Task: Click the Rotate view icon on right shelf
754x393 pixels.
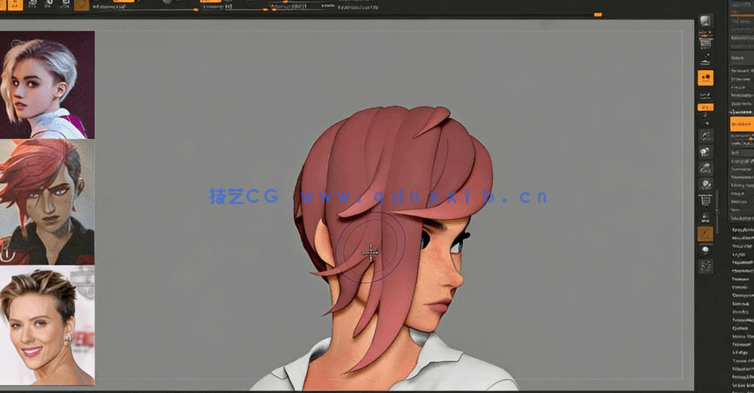Action: click(x=705, y=184)
